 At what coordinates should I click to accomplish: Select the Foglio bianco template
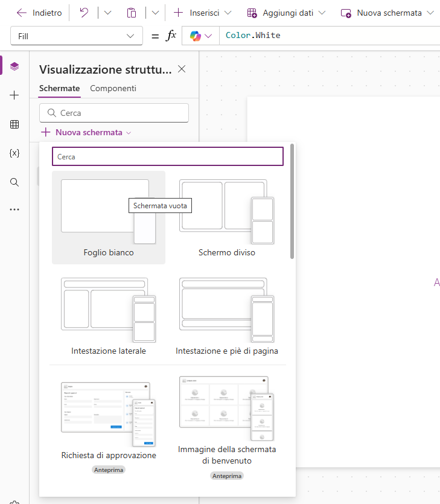(109, 218)
